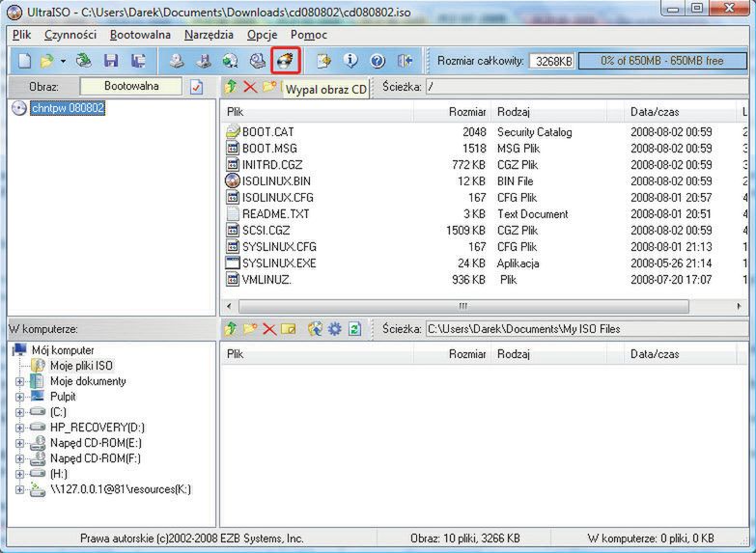
Task: Open the Bootowalna menu
Action: 140,35
